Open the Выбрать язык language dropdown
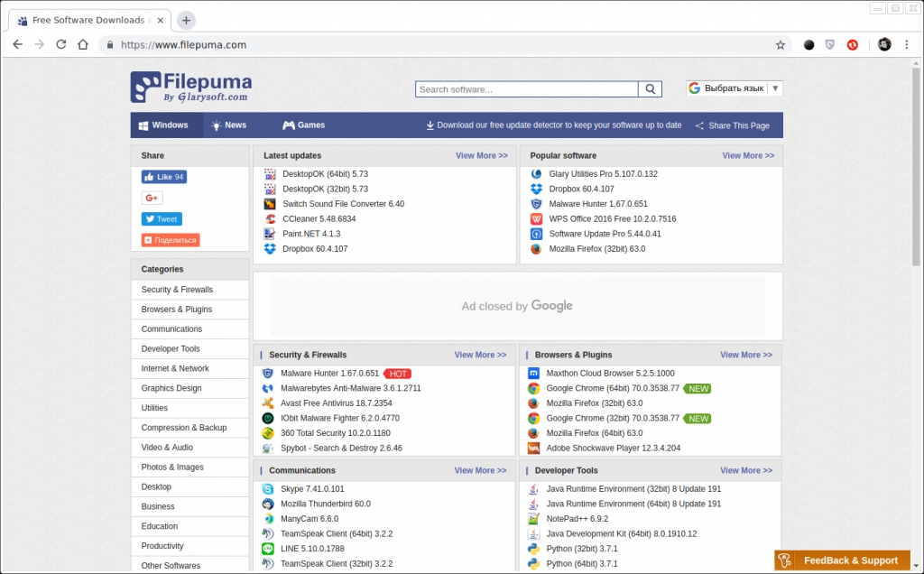Screen dimensions: 924x574 pyautogui.click(x=733, y=88)
